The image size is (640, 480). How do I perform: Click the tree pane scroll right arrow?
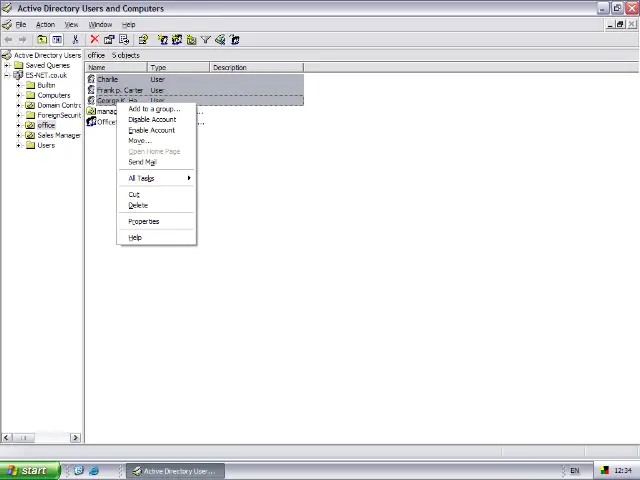click(x=75, y=438)
